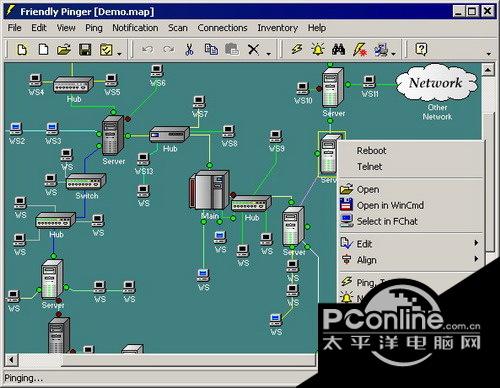Open the Ping menu
Image resolution: width=500 pixels, height=388 pixels.
94,28
